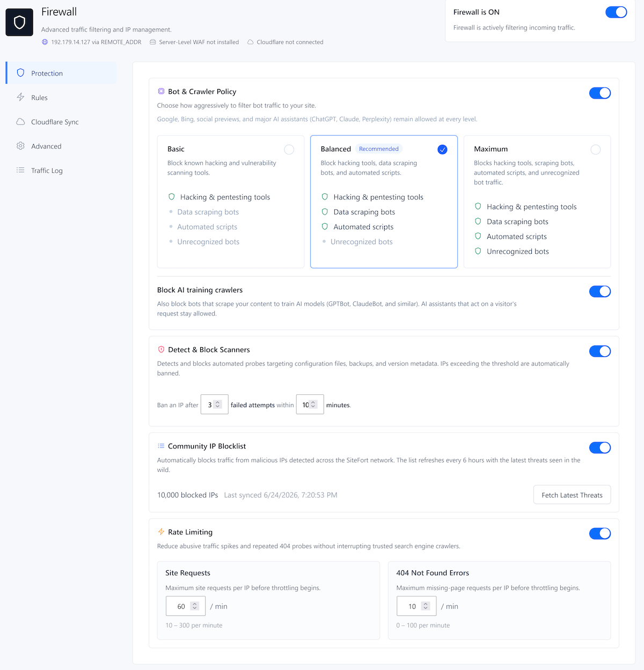This screenshot has width=644, height=670.
Task: Click the 'Last synced 6/24/2026, 7:20:53 PM' text
Action: pos(281,495)
